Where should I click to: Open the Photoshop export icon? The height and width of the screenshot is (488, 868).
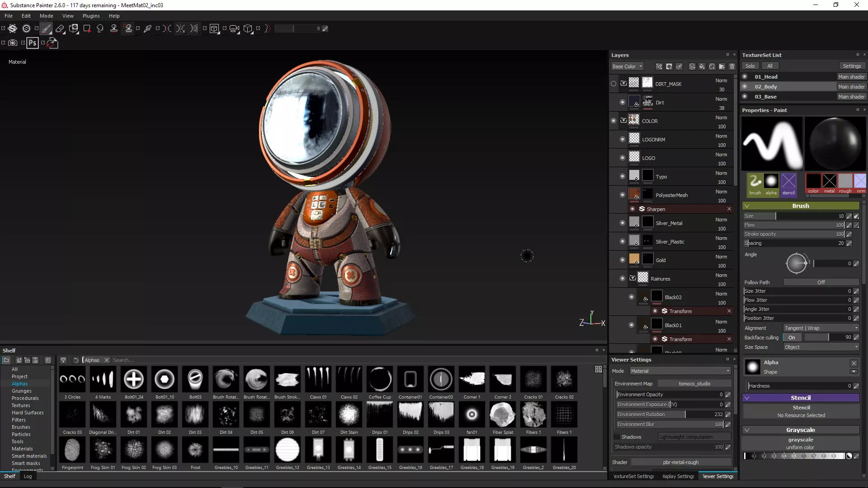pos(33,43)
